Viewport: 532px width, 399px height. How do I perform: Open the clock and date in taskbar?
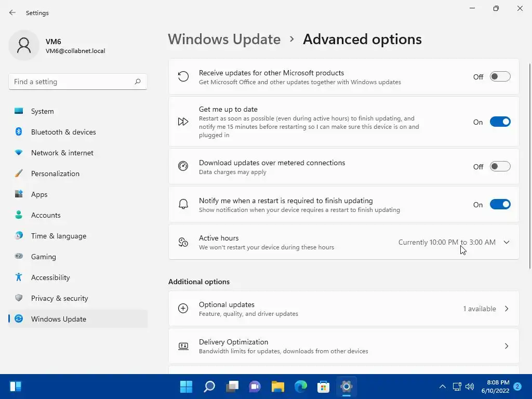495,387
